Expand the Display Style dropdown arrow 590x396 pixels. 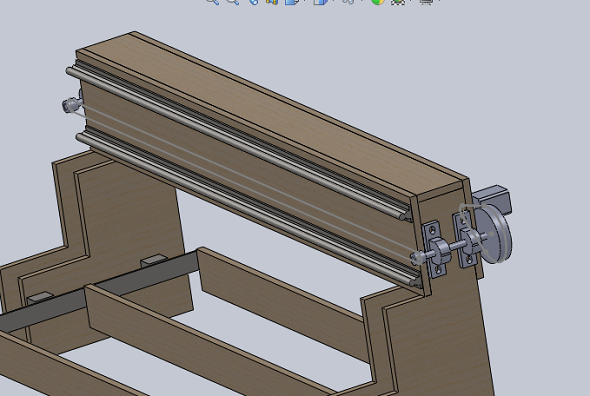(333, 1)
